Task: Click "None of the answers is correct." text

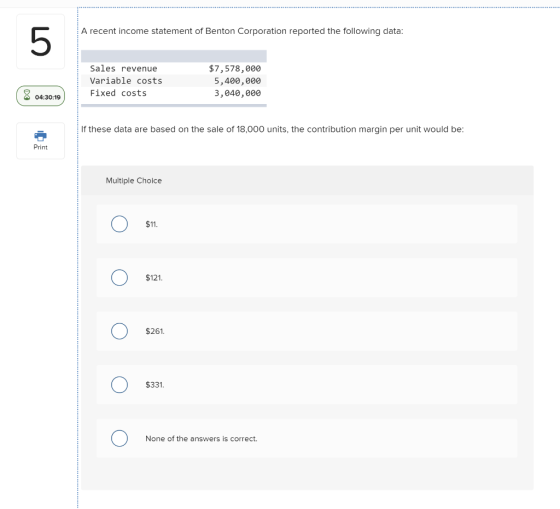Action: click(x=201, y=438)
